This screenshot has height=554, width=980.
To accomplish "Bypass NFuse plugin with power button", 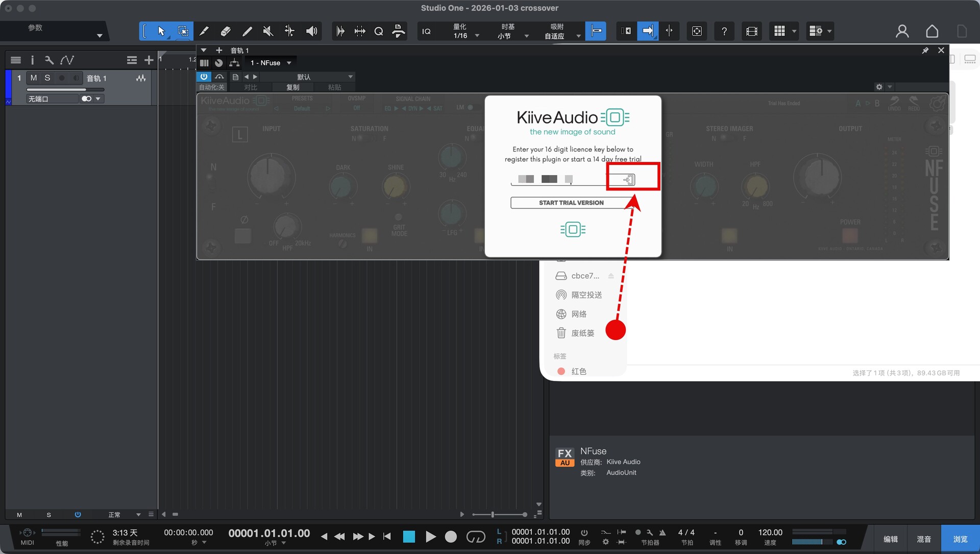I will 204,77.
